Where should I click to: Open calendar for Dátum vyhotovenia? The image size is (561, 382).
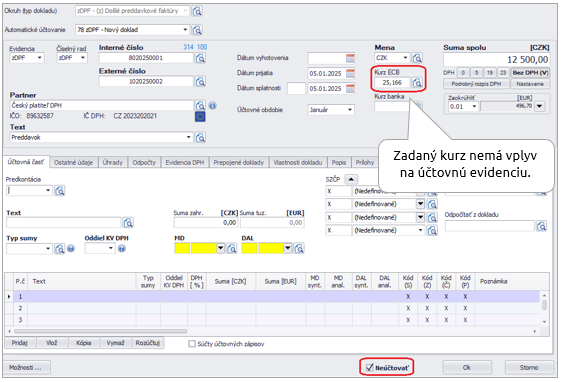tap(350, 58)
